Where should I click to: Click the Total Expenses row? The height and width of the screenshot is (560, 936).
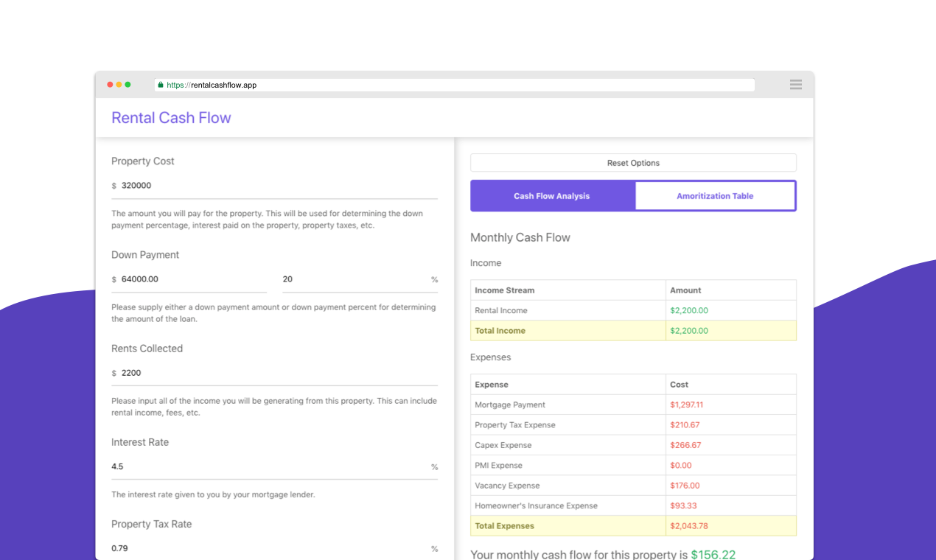point(567,525)
